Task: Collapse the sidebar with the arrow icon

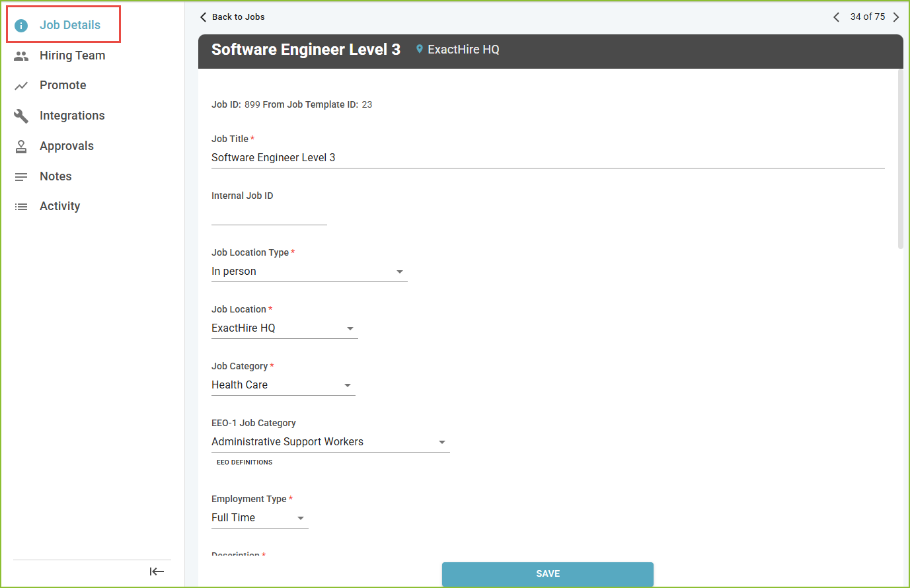Action: click(x=157, y=571)
